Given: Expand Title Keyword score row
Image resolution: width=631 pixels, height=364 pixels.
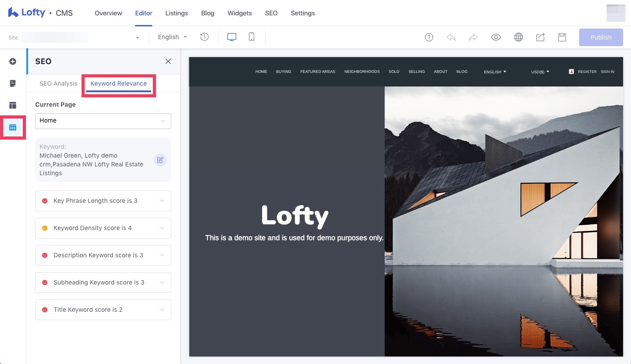Looking at the screenshot, I should [103, 310].
